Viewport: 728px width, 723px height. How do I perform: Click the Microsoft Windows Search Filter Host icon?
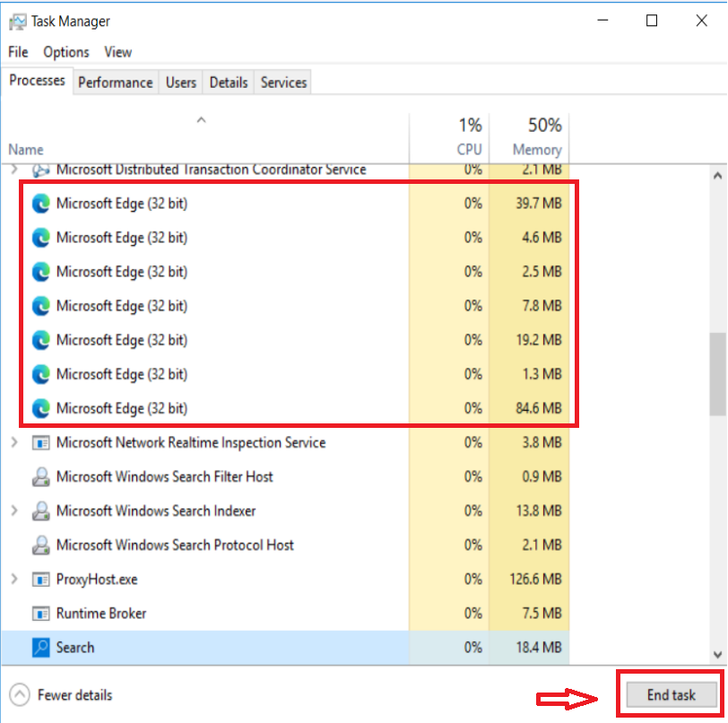[x=41, y=476]
